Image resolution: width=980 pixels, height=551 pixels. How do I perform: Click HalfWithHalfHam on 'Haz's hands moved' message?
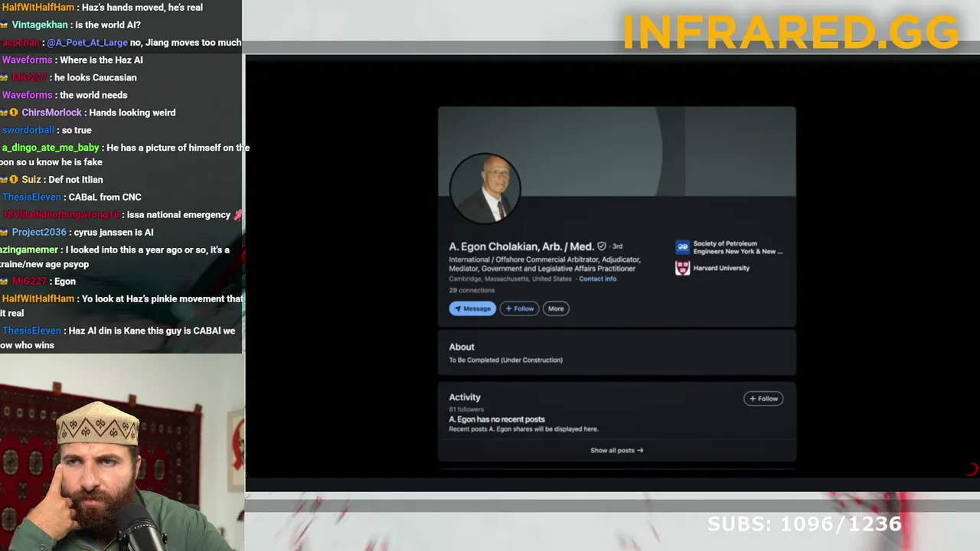38,8
